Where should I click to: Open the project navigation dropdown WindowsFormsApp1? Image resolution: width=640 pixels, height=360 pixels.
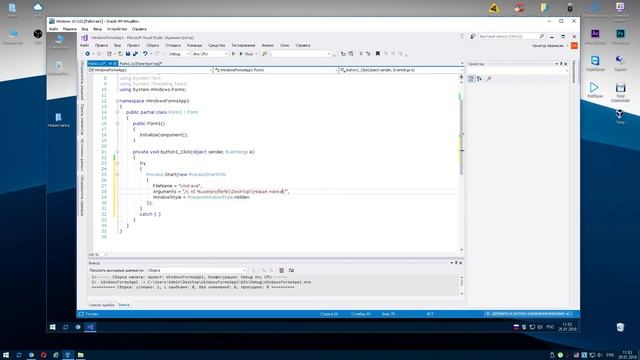(150, 70)
